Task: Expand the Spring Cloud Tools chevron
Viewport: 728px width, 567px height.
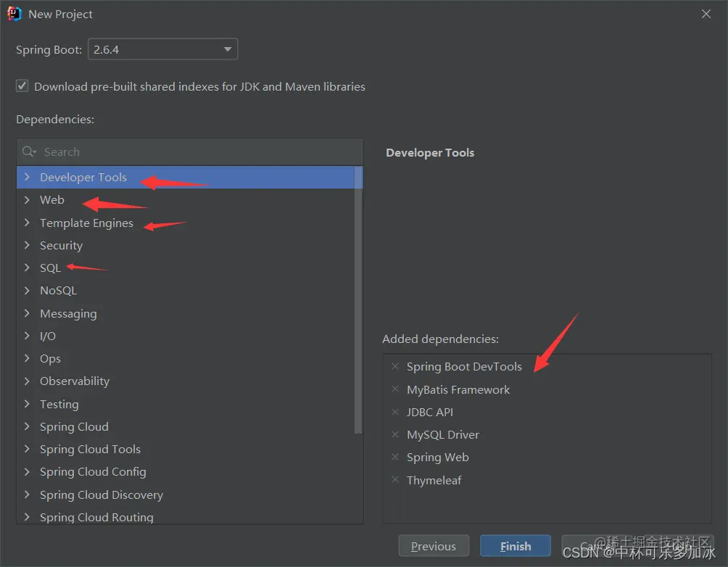Action: coord(27,449)
